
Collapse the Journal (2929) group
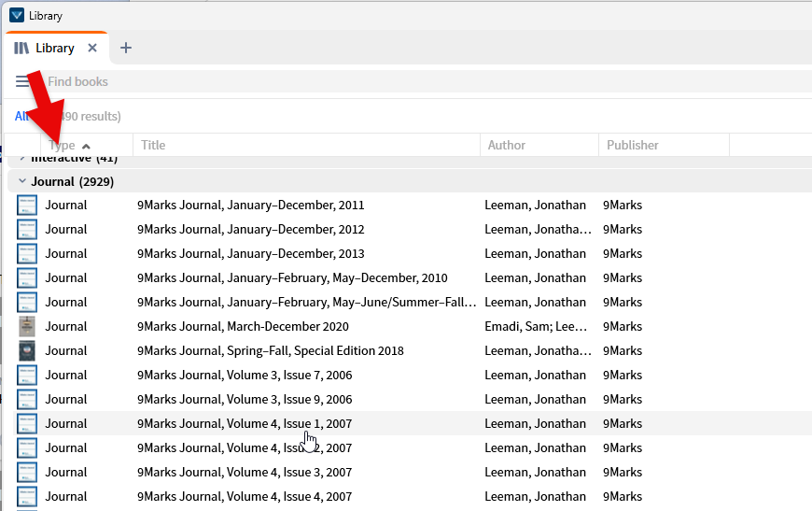pyautogui.click(x=21, y=181)
